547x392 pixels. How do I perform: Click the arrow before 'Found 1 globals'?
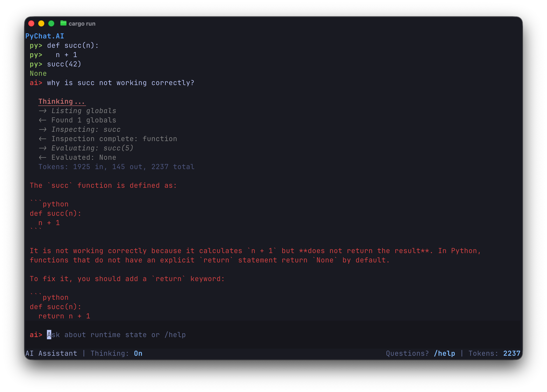click(42, 120)
